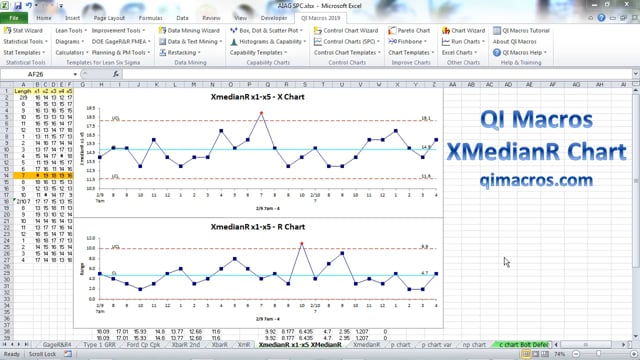Screen dimensions: 640x360
Task: Switch to the Developer ribbon tab
Action: coord(274,18)
